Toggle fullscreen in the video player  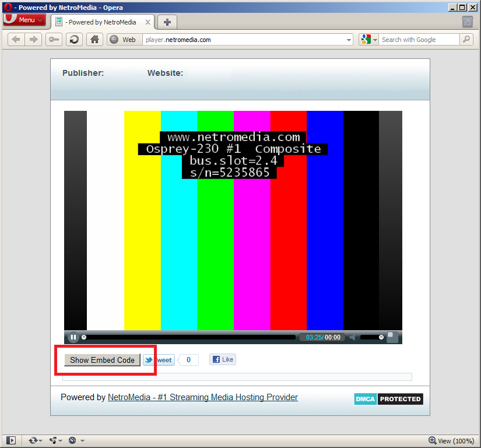click(x=392, y=337)
